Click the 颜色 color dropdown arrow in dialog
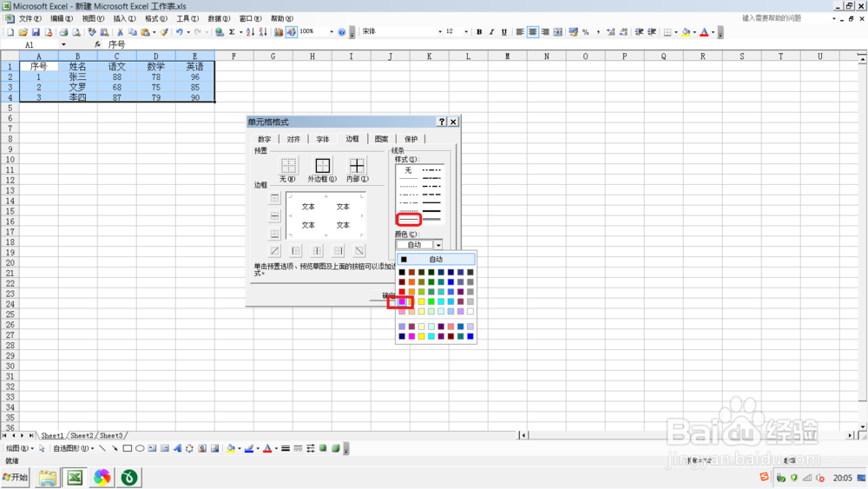Viewport: 868px width, 489px height. click(437, 245)
